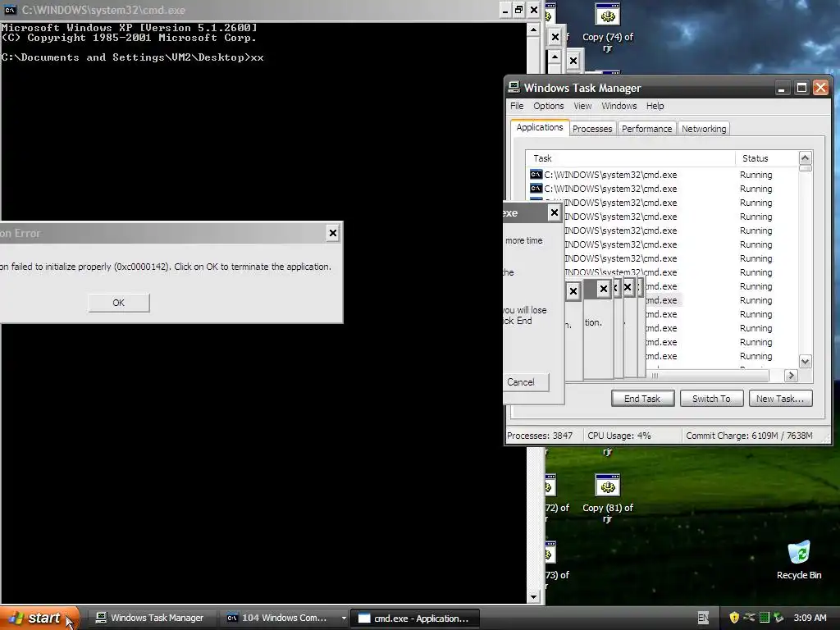
Task: Click the cmd.exe window scroll up arrow
Action: pos(533,30)
